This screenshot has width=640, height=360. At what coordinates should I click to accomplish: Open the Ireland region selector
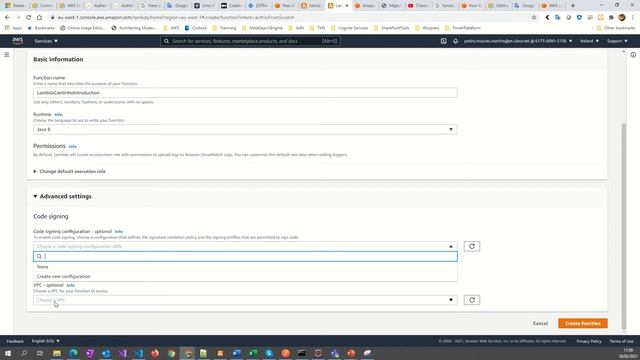coord(589,41)
